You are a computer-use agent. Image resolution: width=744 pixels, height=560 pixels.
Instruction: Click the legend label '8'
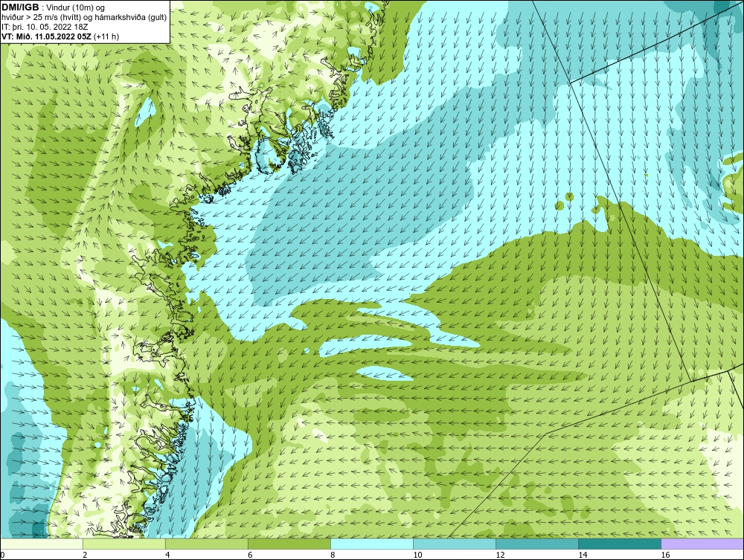333,555
